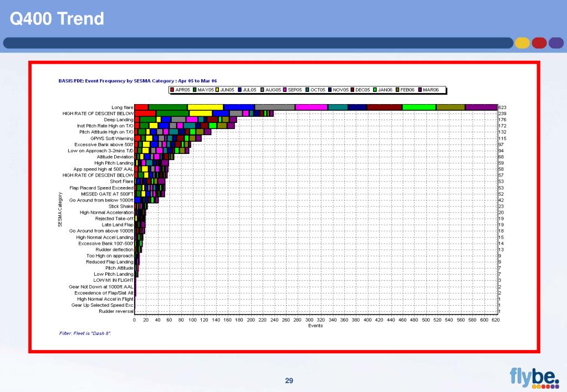This screenshot has width=567, height=392.
Task: Click 'App speed high at 500' AAL' label
Action: [104, 169]
